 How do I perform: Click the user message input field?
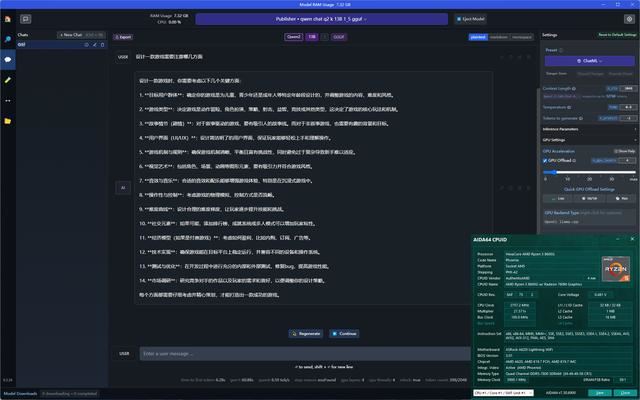300,353
